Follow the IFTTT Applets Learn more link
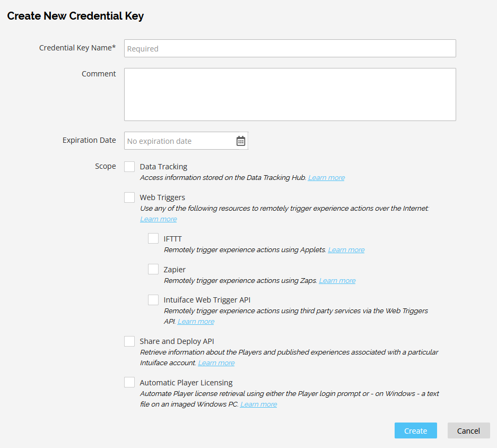 point(346,250)
